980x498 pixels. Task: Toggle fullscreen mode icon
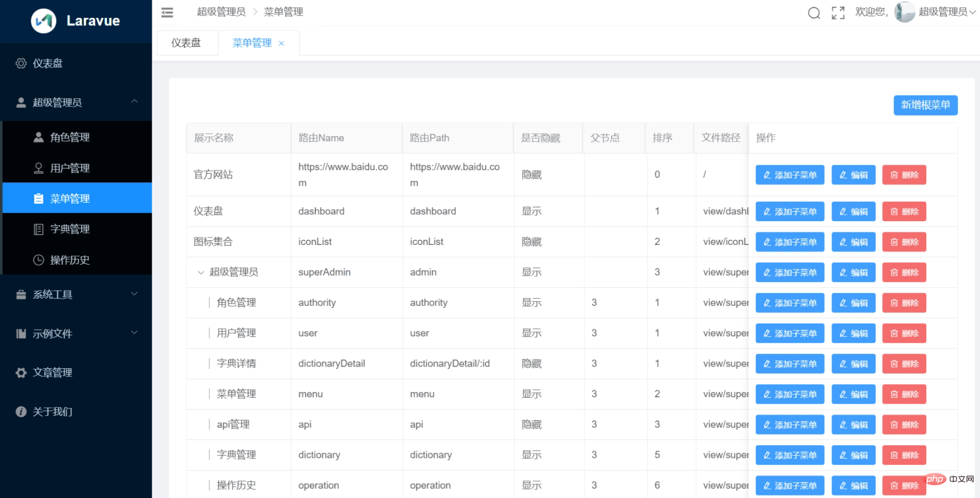click(x=838, y=13)
